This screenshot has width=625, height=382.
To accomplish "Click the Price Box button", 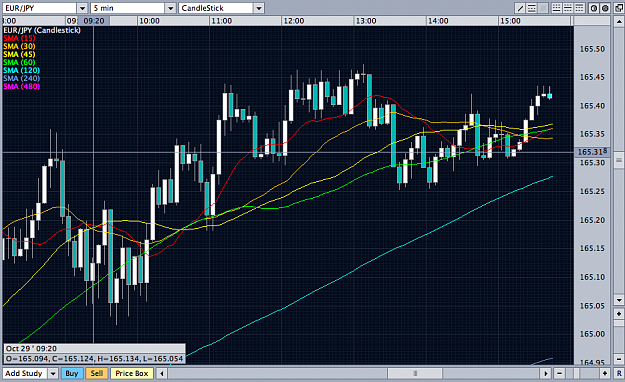I will tap(132, 374).
